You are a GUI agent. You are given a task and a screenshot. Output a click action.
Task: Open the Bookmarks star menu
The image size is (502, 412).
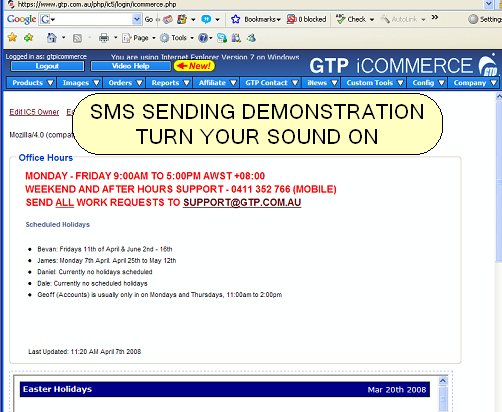click(255, 19)
